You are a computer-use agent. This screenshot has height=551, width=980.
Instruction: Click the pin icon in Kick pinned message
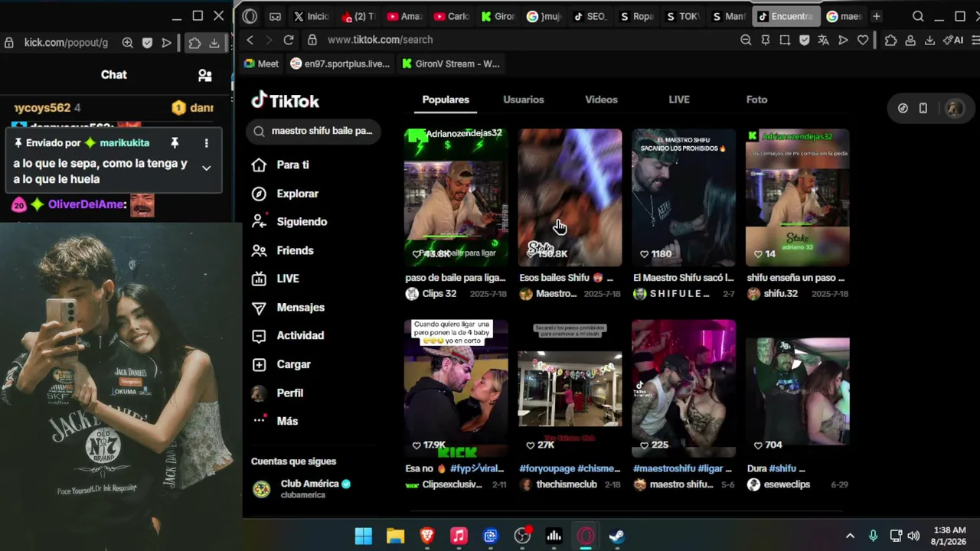175,143
